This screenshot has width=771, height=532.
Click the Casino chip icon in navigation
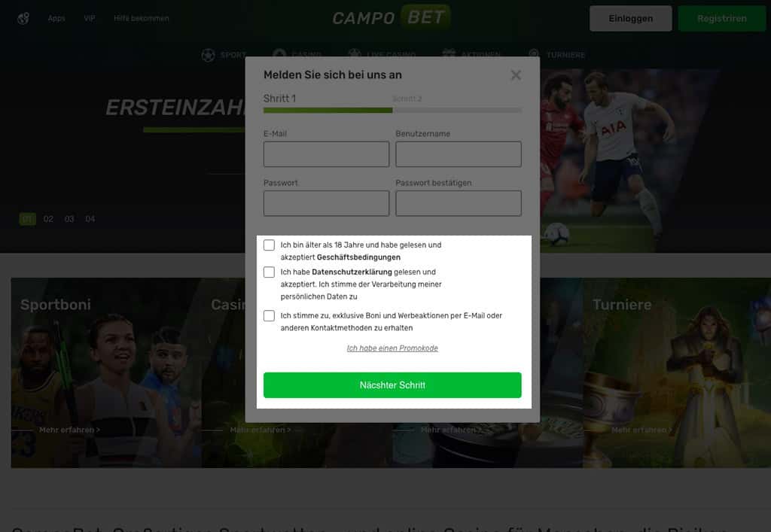(279, 53)
